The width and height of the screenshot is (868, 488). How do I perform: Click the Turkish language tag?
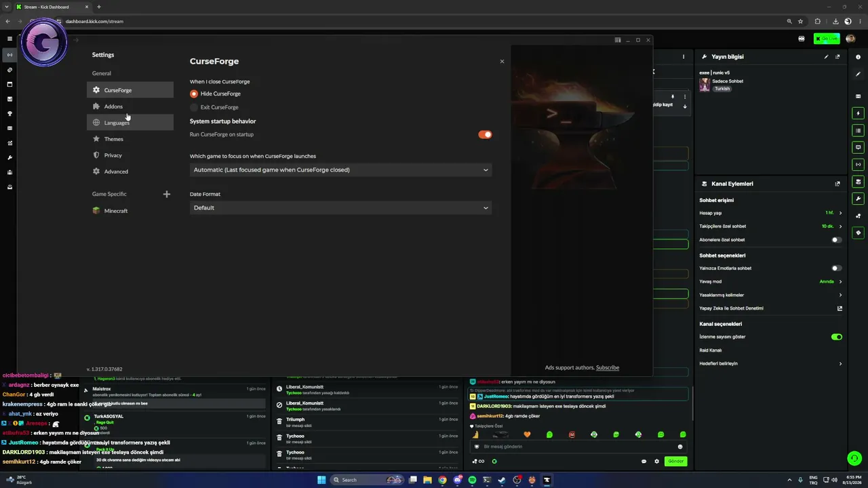(722, 89)
